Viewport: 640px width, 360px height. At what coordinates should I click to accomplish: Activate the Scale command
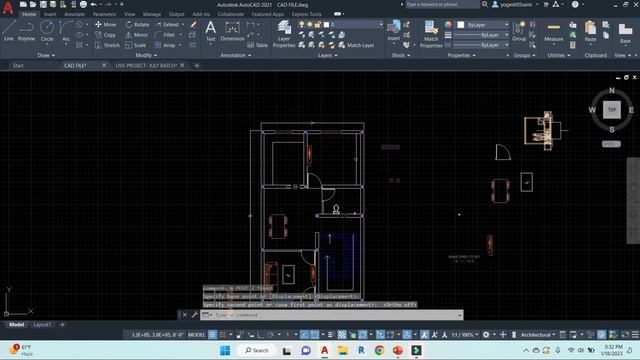(136, 45)
